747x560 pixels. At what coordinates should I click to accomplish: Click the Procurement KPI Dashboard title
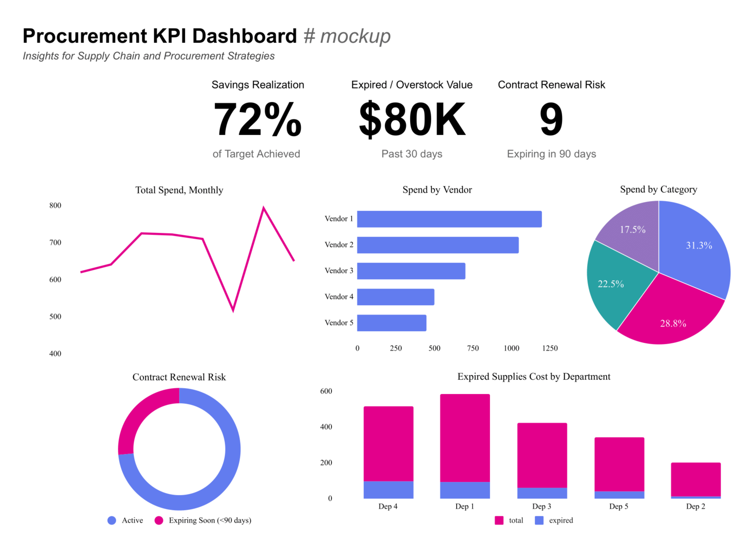click(160, 36)
